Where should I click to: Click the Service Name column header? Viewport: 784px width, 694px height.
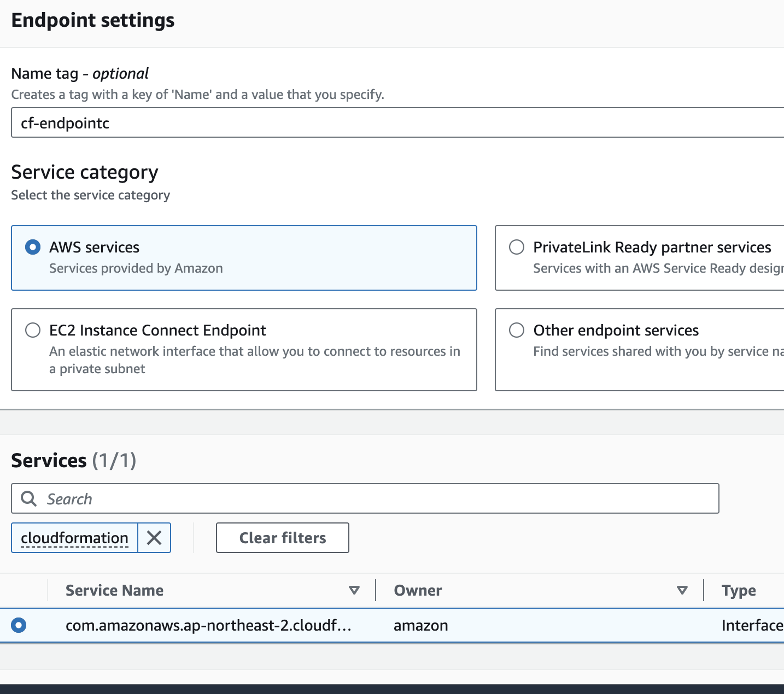[x=115, y=590]
